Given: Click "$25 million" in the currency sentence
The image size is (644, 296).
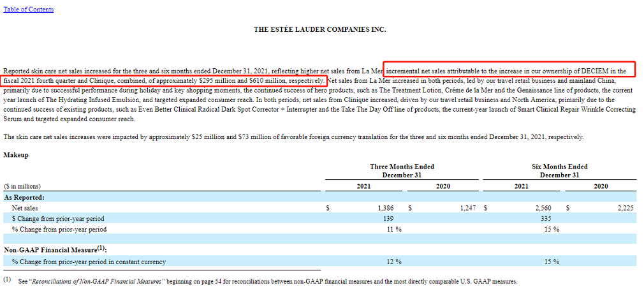Looking at the screenshot, I should tap(207, 137).
